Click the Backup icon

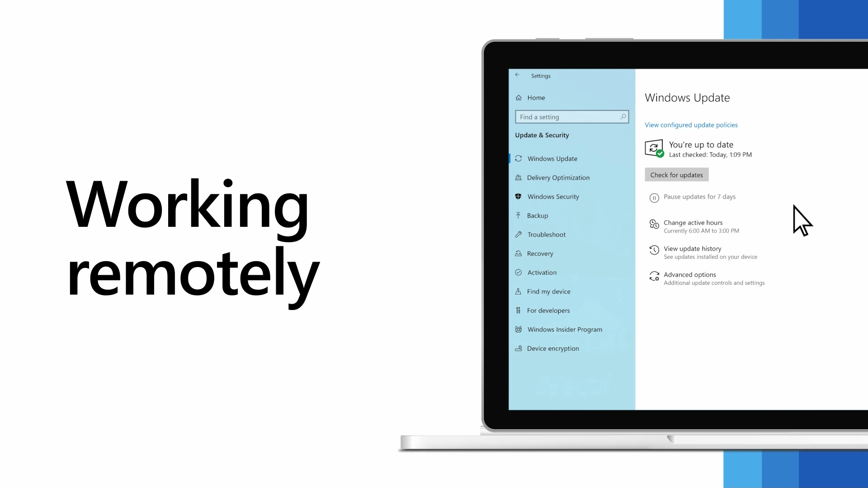point(518,215)
